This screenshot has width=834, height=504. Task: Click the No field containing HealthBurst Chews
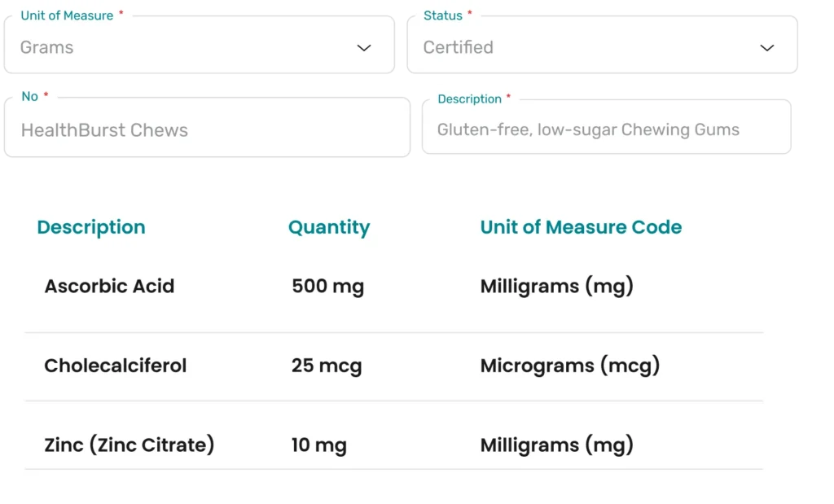(207, 130)
